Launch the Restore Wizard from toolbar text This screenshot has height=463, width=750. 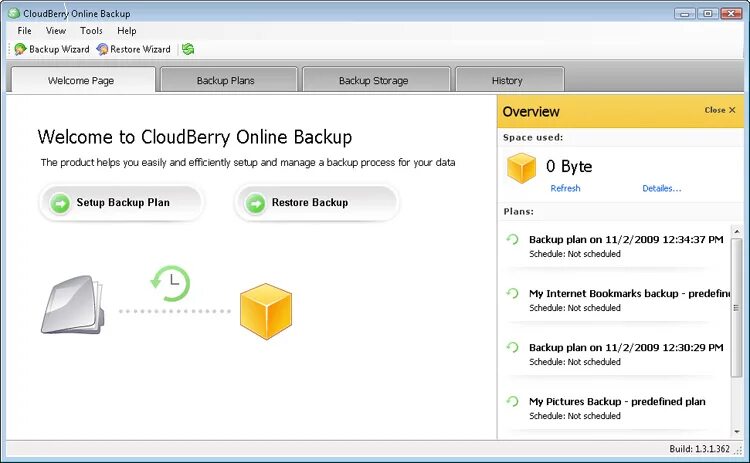pyautogui.click(x=140, y=49)
